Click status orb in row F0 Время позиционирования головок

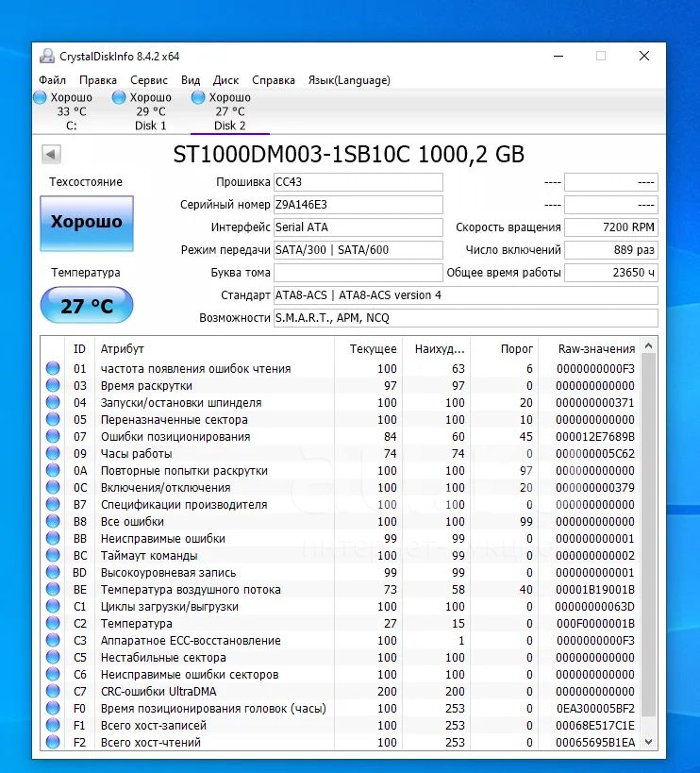point(53,708)
